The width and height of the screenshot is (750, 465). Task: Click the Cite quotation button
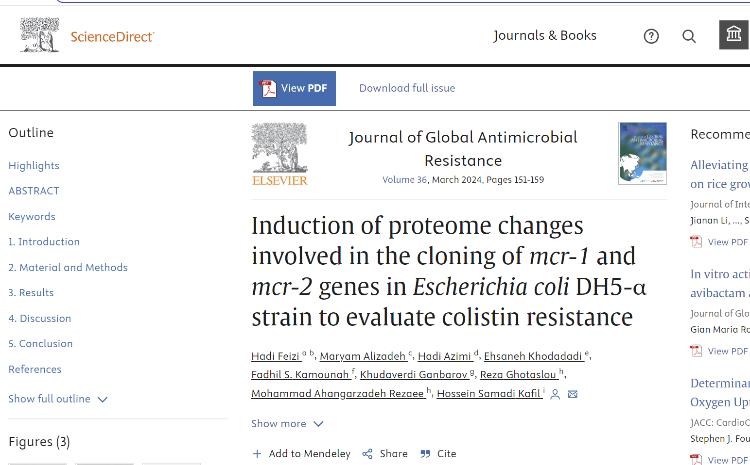pyautogui.click(x=438, y=454)
